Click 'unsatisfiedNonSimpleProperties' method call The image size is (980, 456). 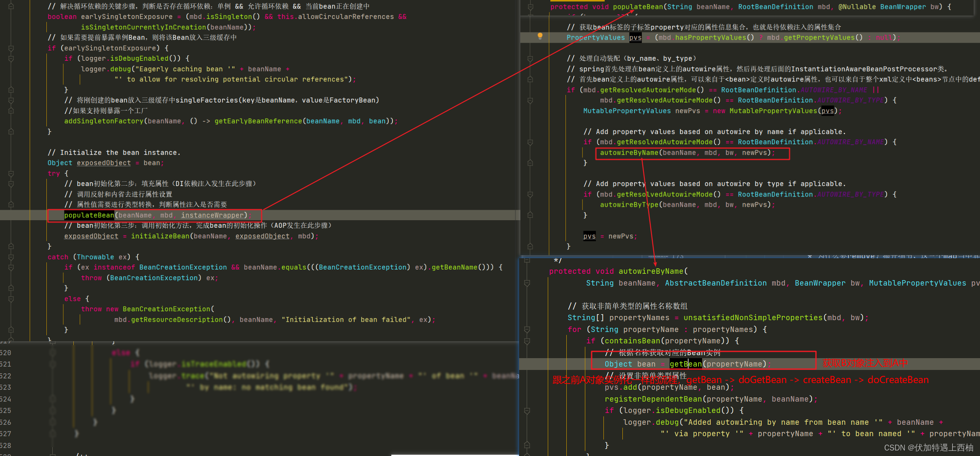(753, 318)
